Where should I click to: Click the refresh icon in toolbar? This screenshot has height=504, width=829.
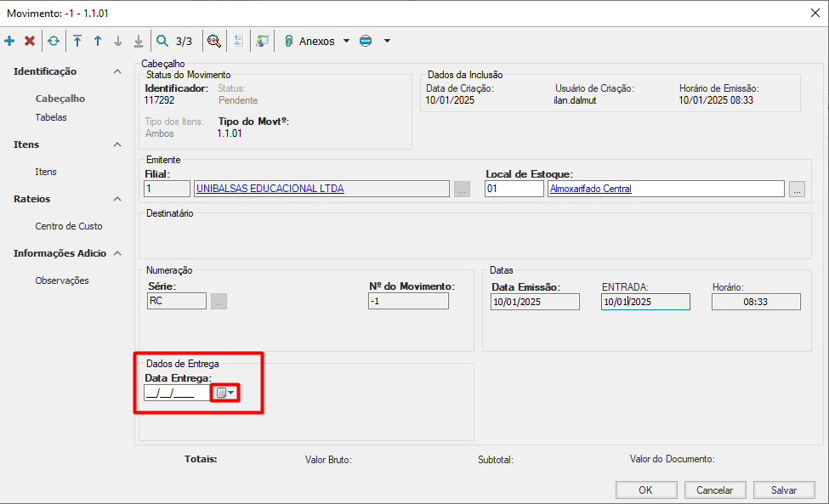point(54,41)
